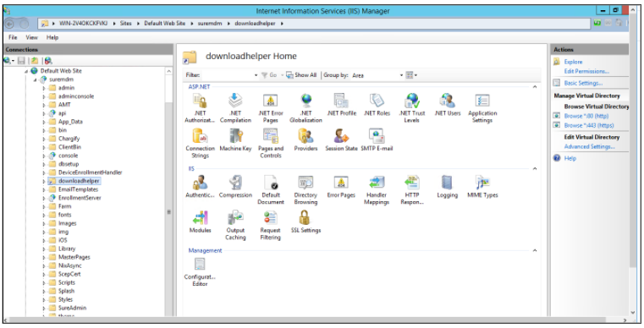This screenshot has width=644, height=328.
Task: Click Browse *:443 (https) link
Action: coord(589,125)
